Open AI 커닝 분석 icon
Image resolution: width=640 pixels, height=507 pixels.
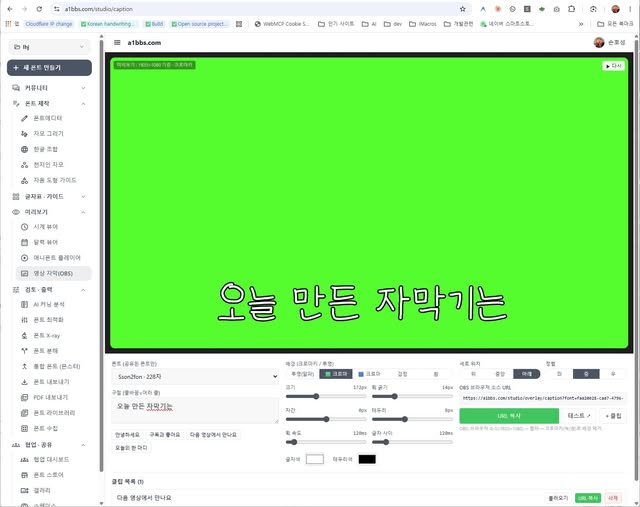pos(24,305)
